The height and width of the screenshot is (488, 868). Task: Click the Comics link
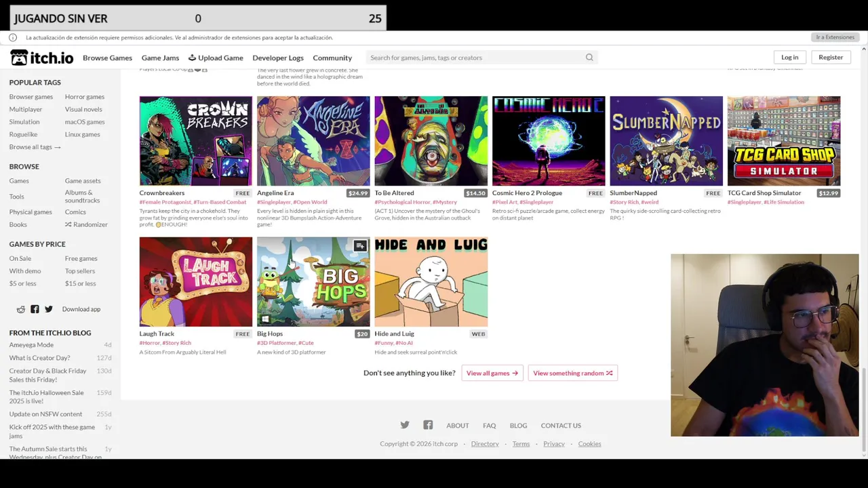[75, 212]
